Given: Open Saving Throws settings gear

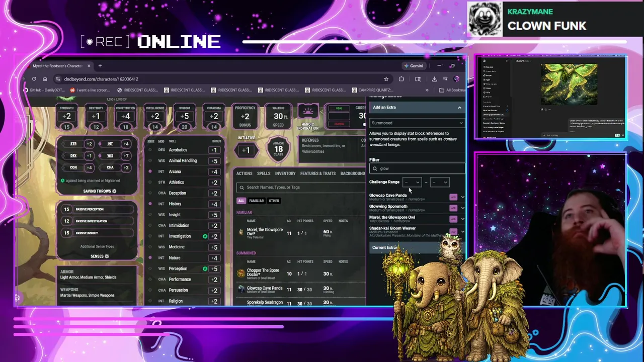Looking at the screenshot, I should tap(114, 191).
